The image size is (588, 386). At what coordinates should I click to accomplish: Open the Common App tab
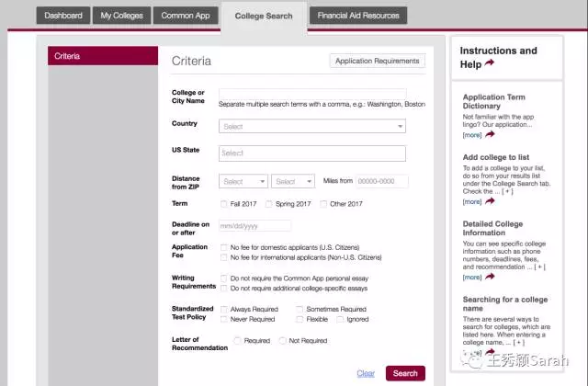[x=186, y=16]
